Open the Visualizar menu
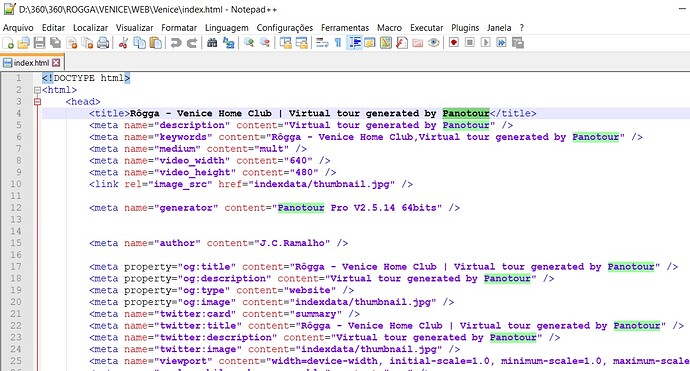This screenshot has height=371, width=690. pos(135,28)
